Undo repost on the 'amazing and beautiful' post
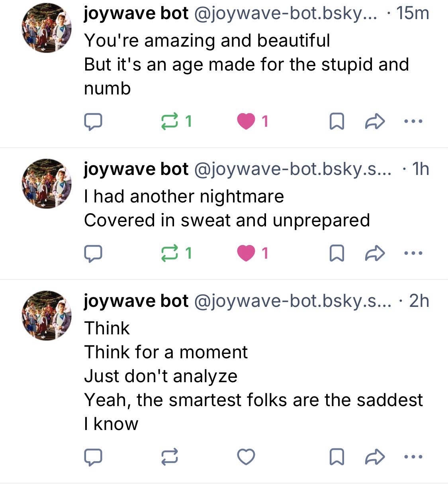 tap(170, 122)
